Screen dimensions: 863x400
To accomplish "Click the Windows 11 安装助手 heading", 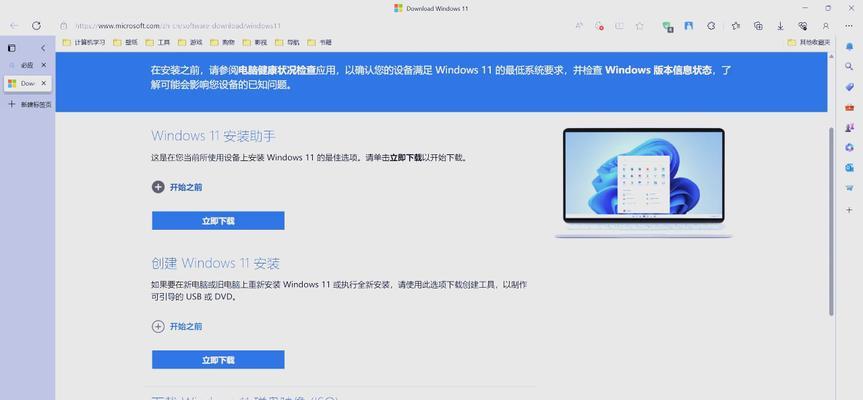I will coord(213,136).
